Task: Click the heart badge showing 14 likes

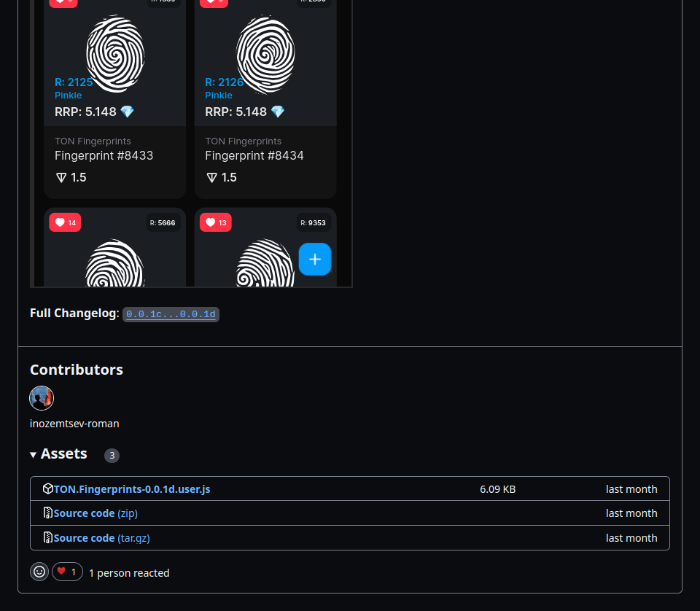Action: [65, 222]
